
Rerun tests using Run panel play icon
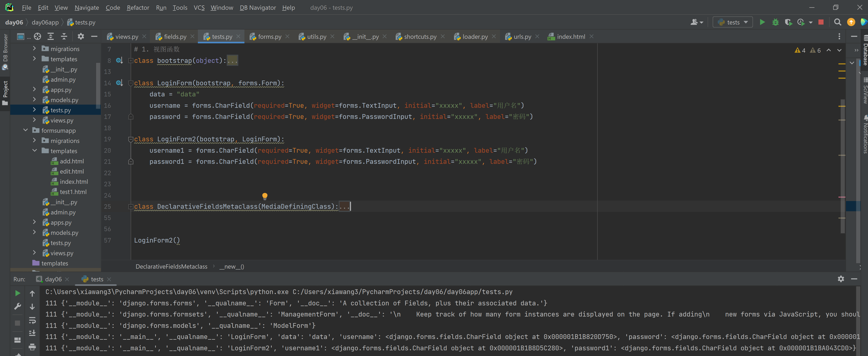[17, 293]
